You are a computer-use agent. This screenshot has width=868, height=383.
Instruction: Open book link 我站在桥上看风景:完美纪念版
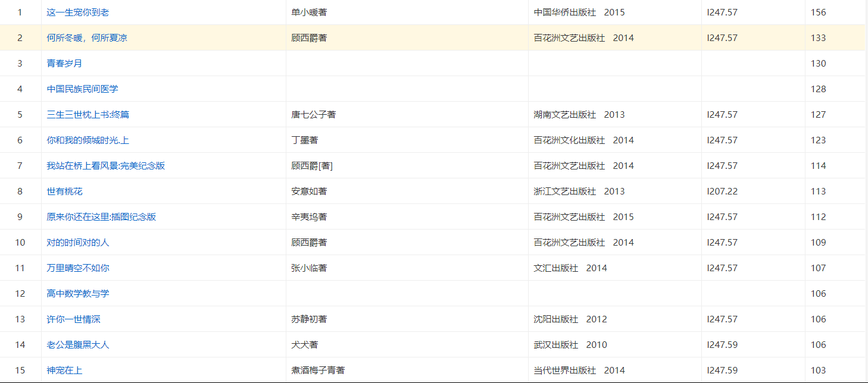106,165
